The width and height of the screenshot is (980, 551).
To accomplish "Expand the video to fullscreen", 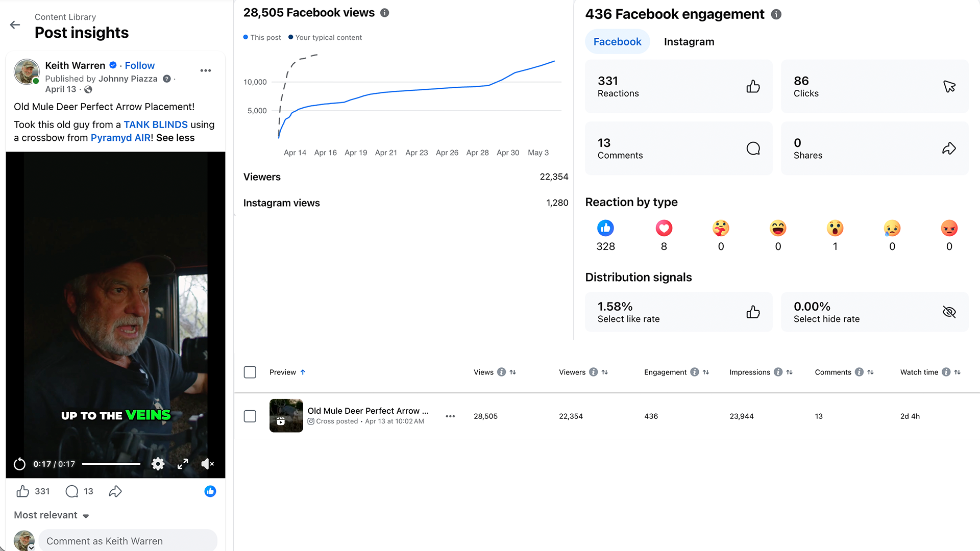I will point(183,464).
